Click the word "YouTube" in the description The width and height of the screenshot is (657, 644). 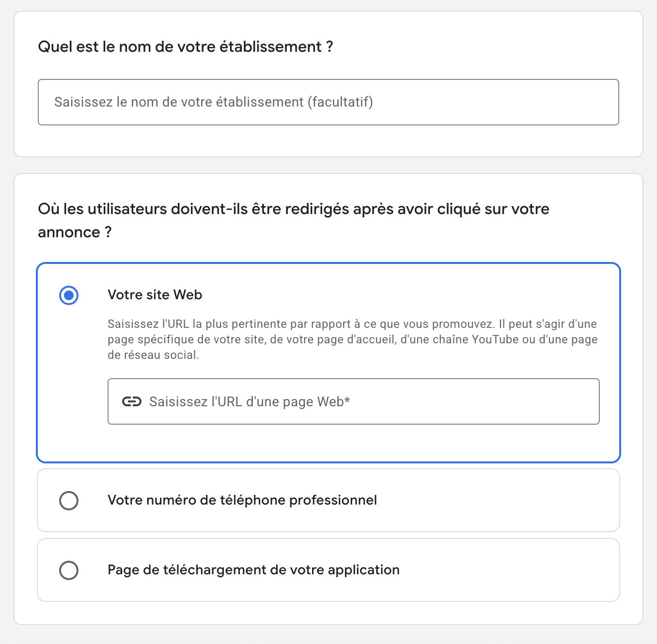click(x=495, y=339)
